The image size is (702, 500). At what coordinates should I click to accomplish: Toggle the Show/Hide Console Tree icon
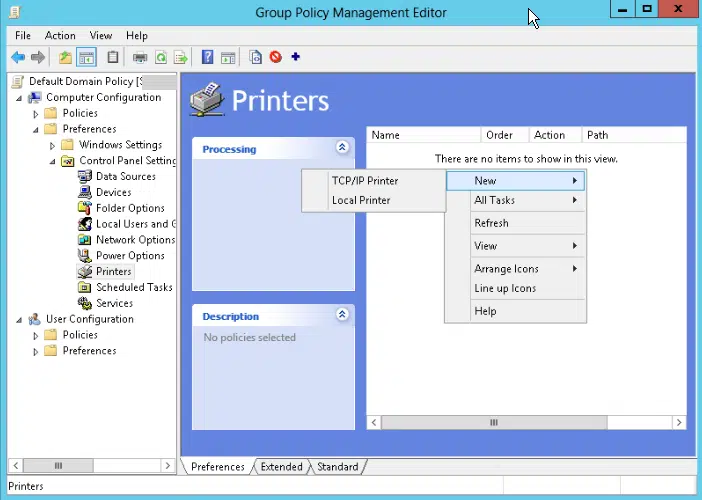(x=86, y=57)
